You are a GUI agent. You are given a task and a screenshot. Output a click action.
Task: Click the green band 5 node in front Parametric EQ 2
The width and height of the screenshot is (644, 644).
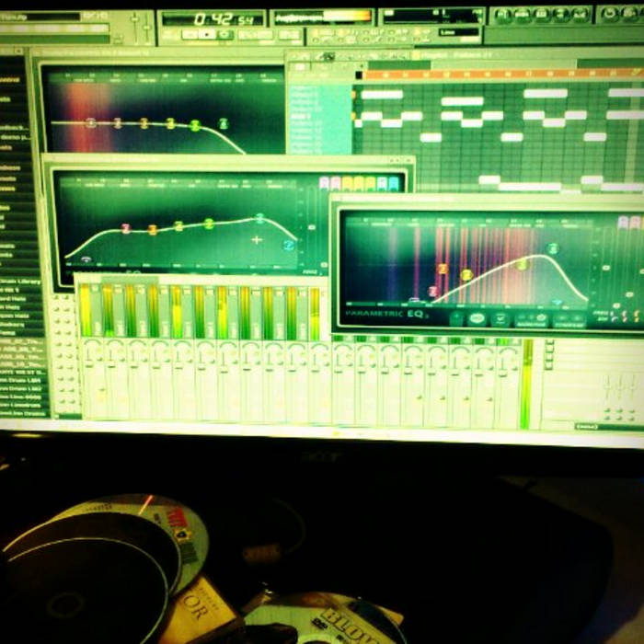[552, 248]
